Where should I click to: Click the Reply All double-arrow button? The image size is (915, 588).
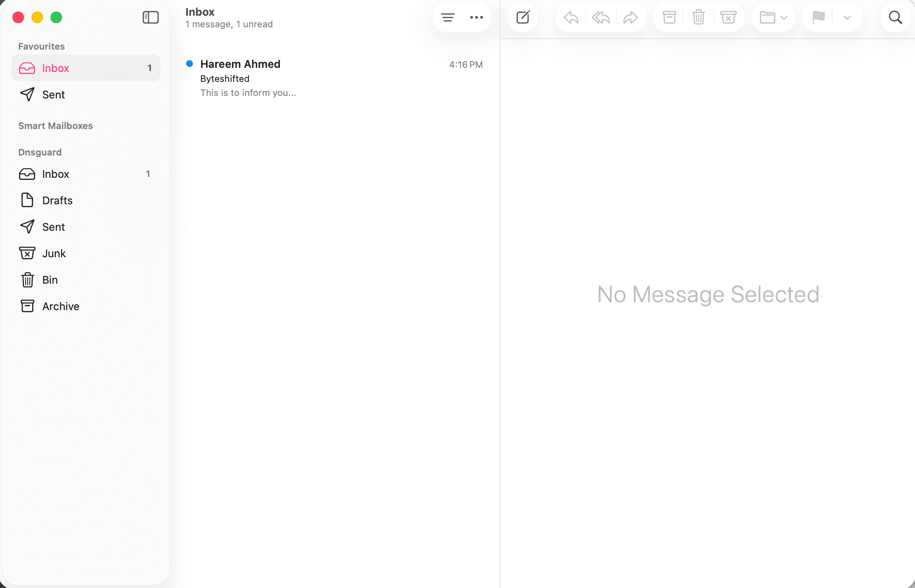tap(601, 17)
